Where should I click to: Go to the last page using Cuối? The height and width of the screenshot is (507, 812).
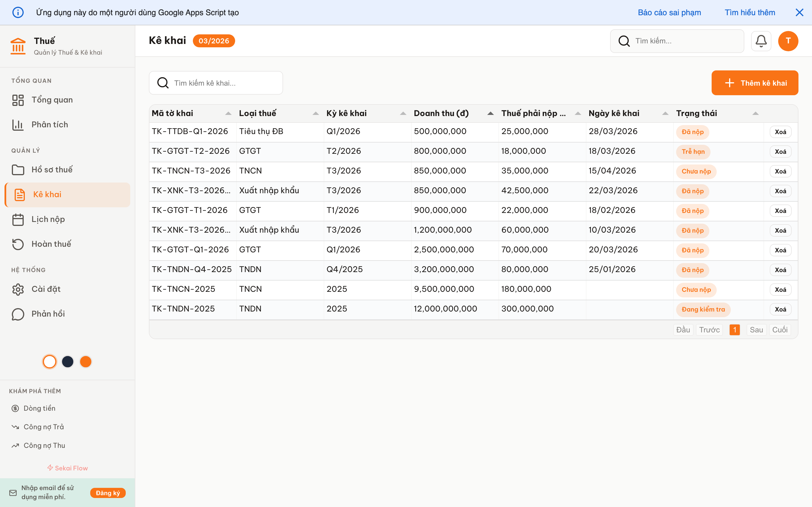point(780,330)
